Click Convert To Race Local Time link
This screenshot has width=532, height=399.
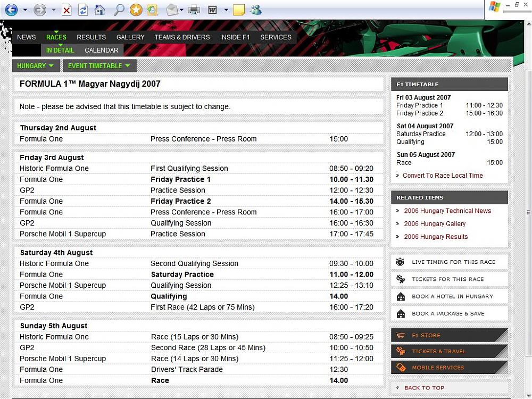[x=443, y=176]
